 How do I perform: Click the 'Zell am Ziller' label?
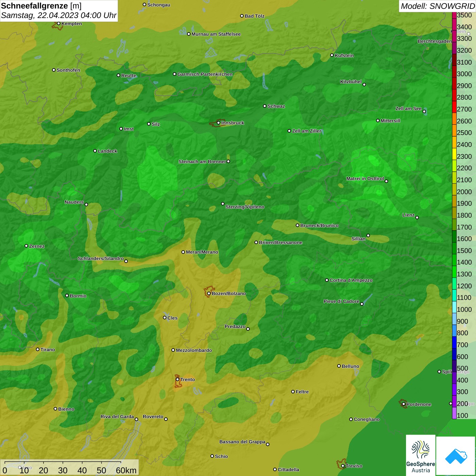(307, 131)
